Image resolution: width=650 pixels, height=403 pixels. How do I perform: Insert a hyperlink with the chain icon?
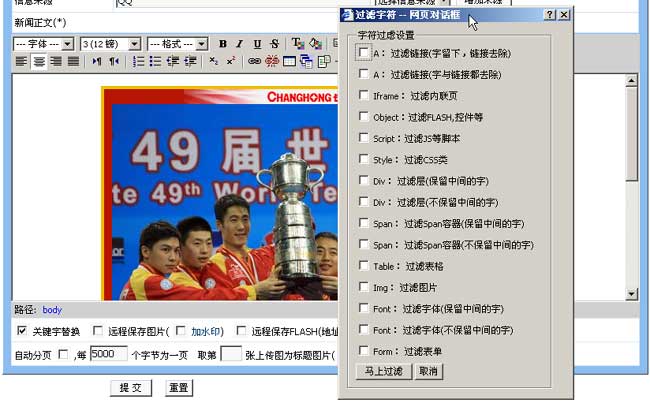[255, 62]
